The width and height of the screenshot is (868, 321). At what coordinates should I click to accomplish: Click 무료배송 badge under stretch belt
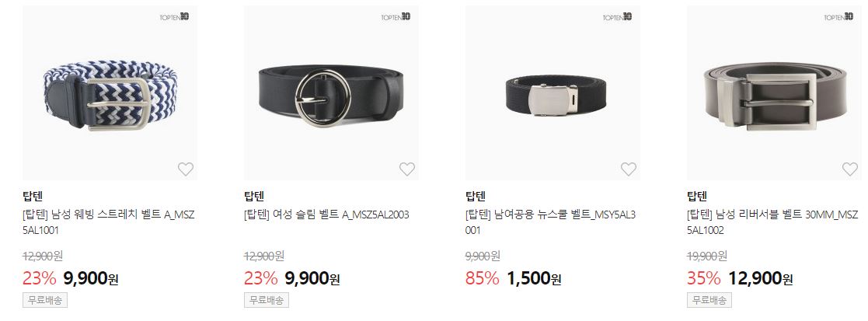(45, 301)
